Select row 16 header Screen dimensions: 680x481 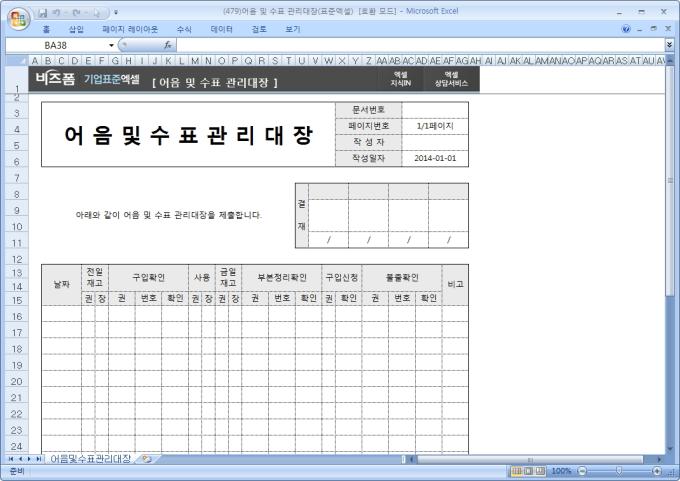pyautogui.click(x=16, y=316)
